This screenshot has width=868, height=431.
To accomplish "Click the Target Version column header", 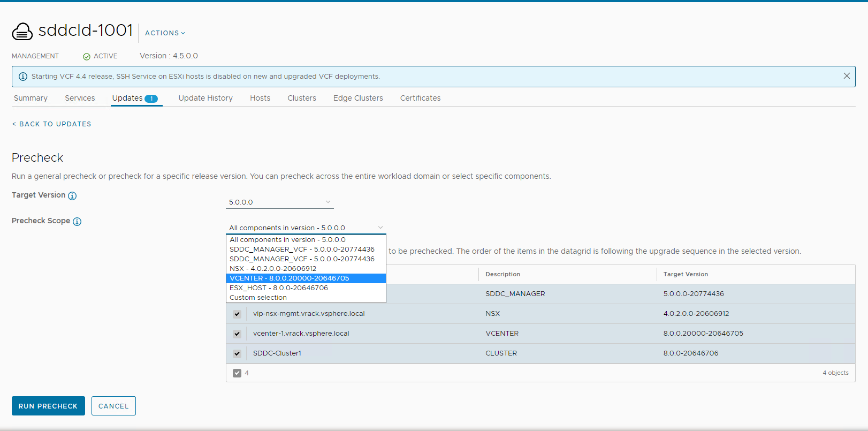I will point(686,274).
